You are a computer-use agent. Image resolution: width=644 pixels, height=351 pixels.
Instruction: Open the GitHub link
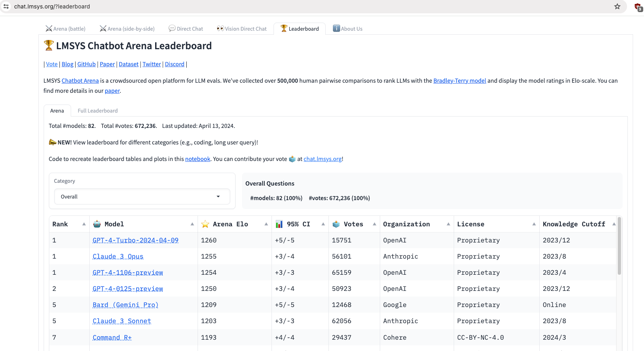86,64
